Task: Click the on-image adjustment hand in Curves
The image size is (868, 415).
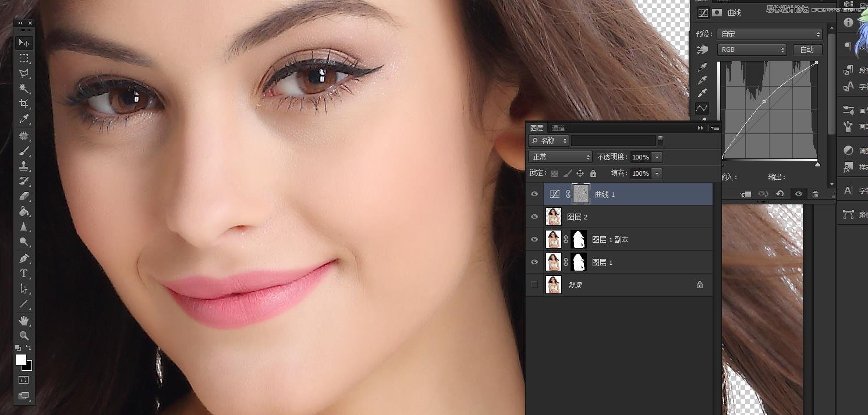Action: (x=703, y=50)
